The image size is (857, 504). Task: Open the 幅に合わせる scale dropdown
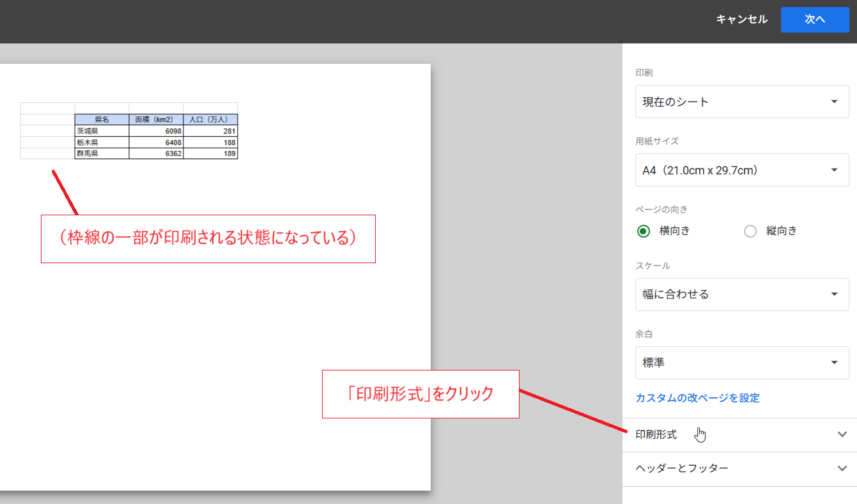point(741,294)
